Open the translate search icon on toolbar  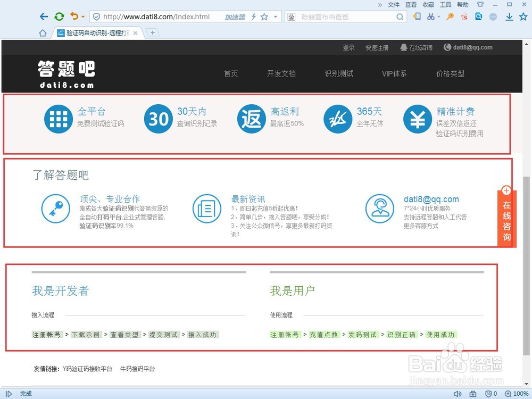click(x=478, y=16)
